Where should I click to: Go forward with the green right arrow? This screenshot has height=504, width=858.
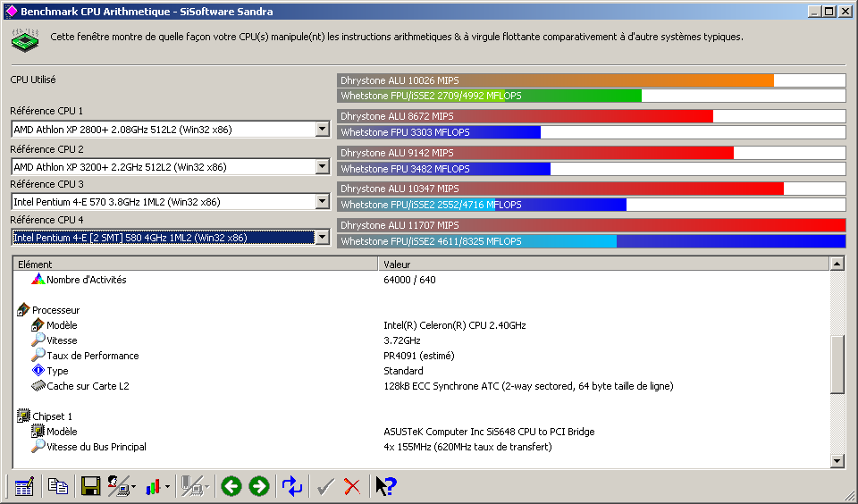pos(259,486)
